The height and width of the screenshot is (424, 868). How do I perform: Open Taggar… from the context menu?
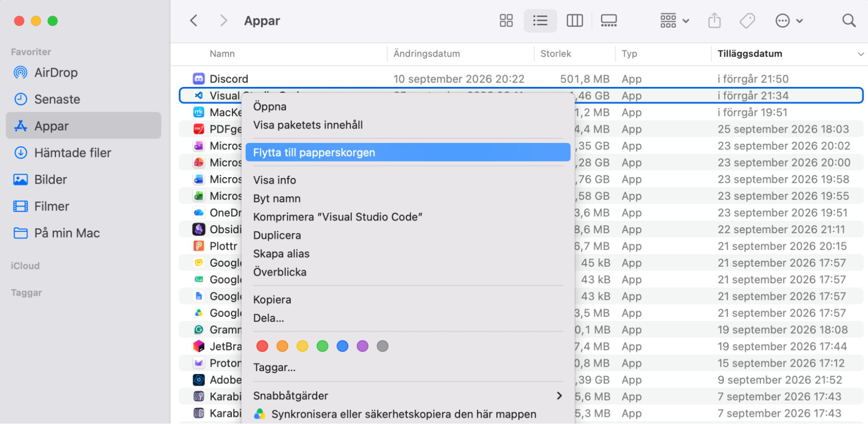[408, 368]
